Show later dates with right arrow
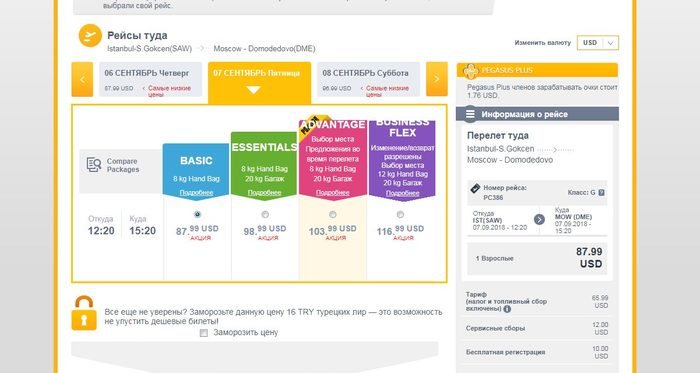 (x=437, y=79)
